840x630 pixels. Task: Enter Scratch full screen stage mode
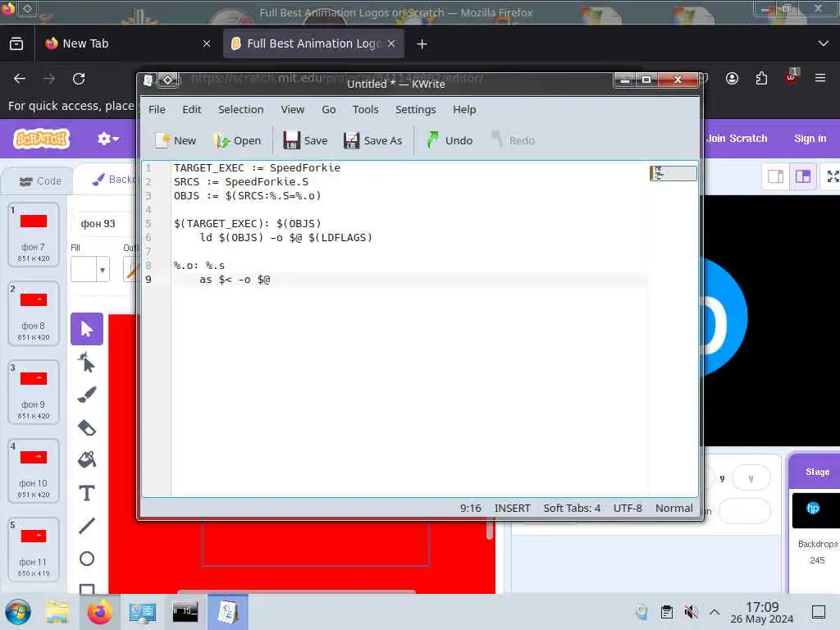pos(832,176)
